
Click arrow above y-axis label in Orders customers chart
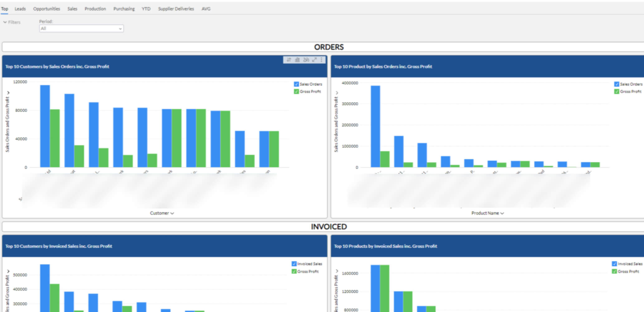[8, 93]
